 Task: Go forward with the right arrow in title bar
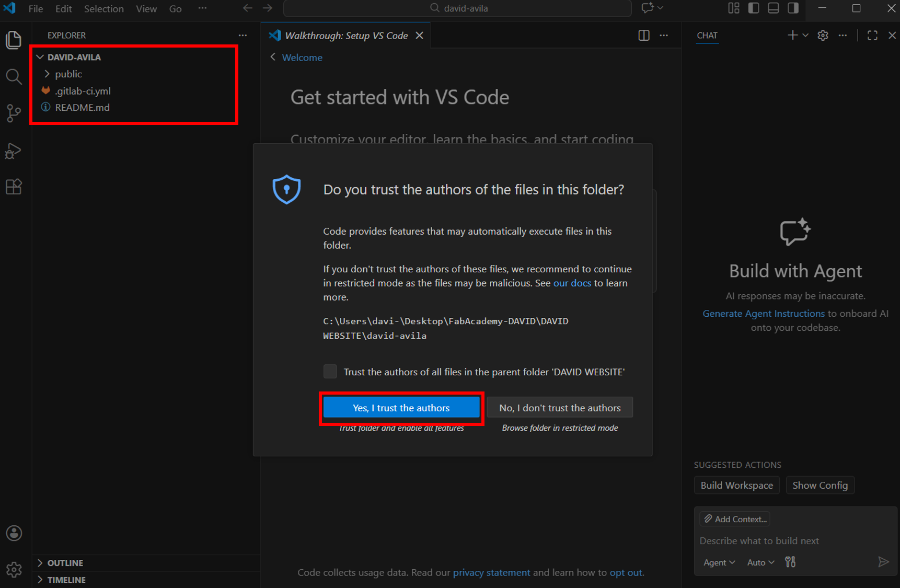tap(268, 8)
